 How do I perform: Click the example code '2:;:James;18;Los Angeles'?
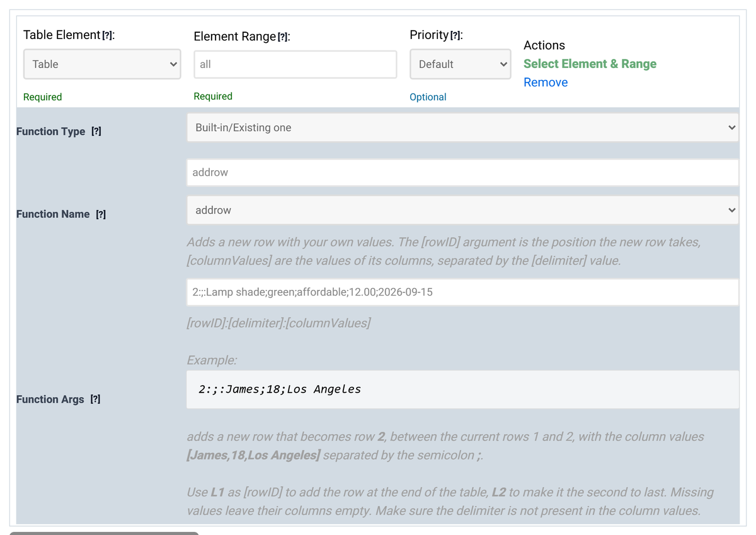point(280,389)
